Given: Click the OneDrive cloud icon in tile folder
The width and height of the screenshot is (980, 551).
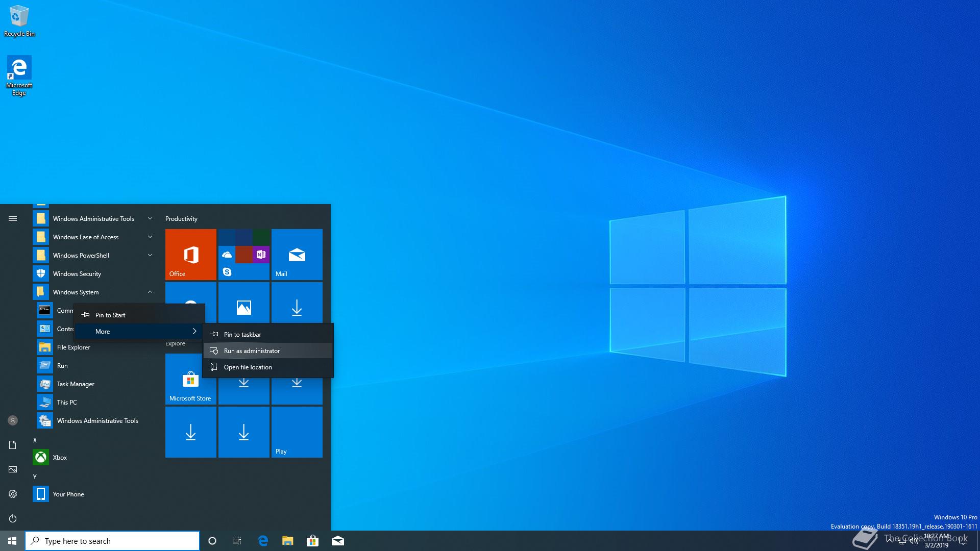Looking at the screenshot, I should [x=227, y=254].
